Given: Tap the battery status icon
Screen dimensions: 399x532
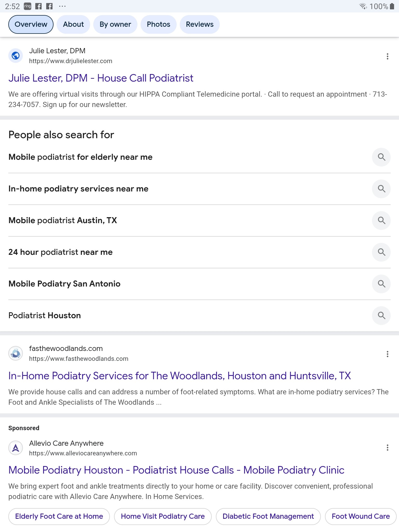Looking at the screenshot, I should [x=392, y=6].
